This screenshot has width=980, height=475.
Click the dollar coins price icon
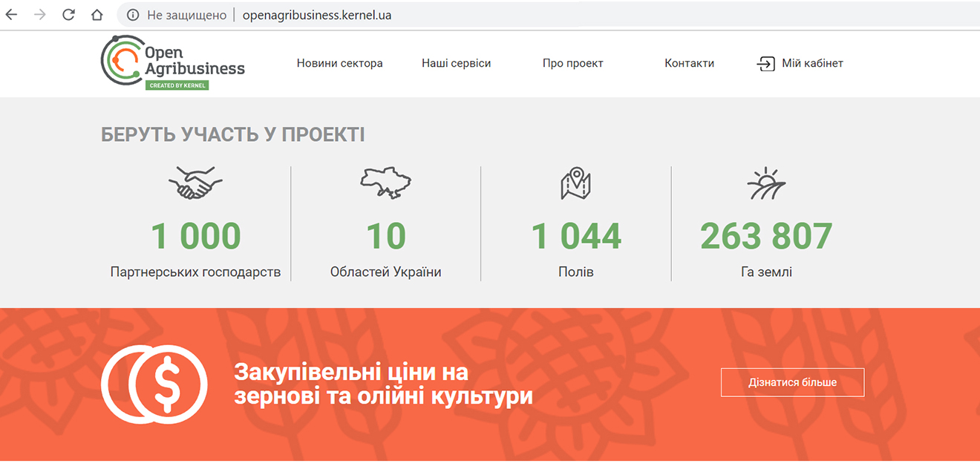point(154,384)
